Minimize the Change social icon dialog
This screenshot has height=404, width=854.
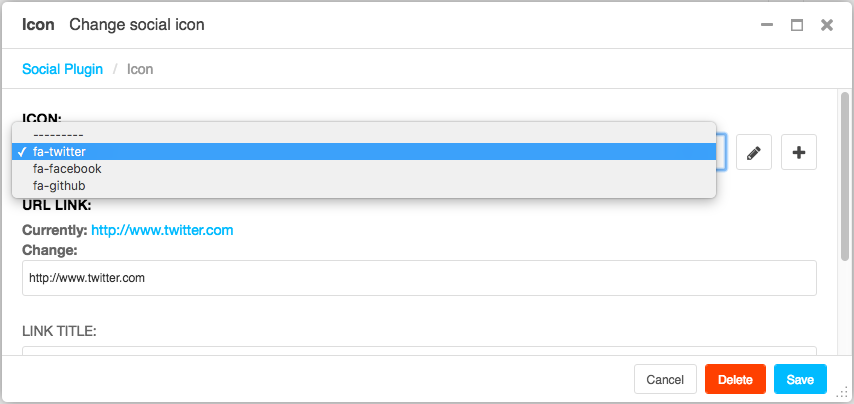(x=767, y=25)
